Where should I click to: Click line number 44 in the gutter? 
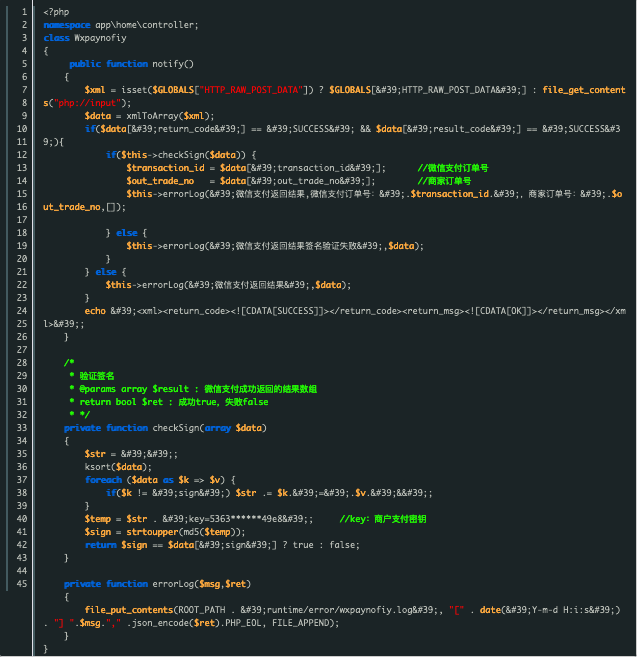(22, 571)
